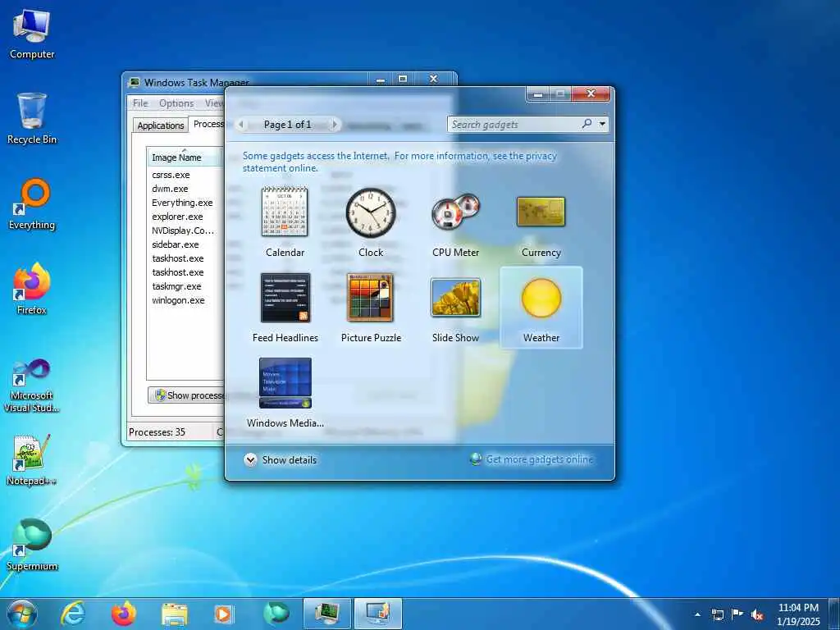Click the network tray icon

(x=717, y=614)
